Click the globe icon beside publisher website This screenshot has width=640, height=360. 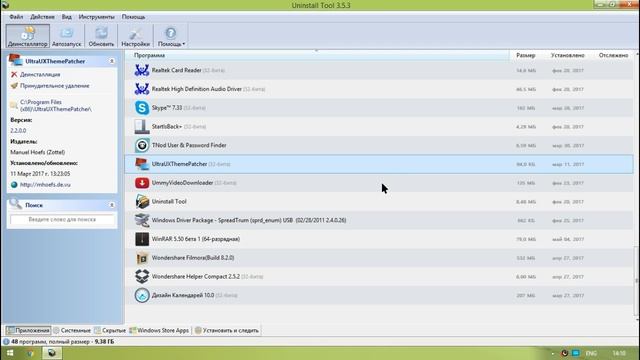pos(14,184)
